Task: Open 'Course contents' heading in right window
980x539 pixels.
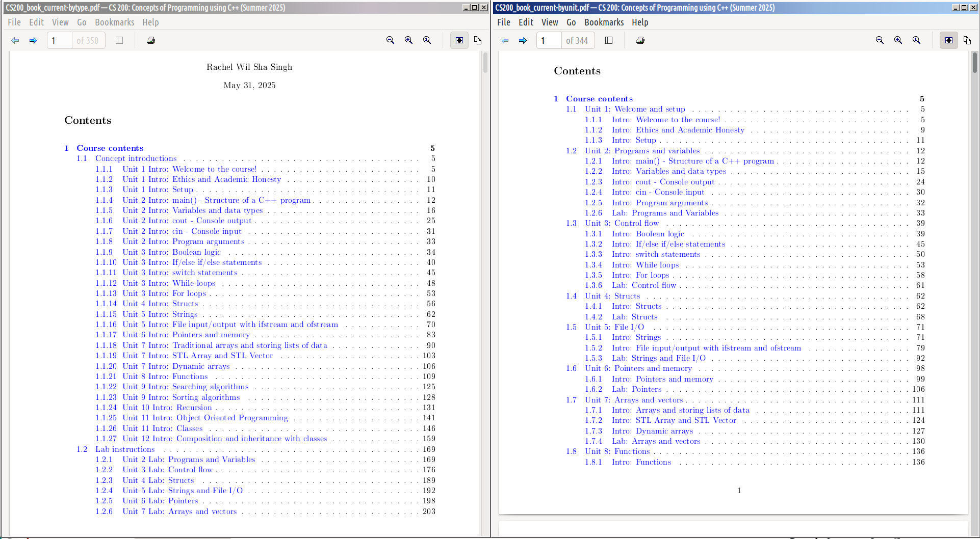Action: tap(599, 99)
